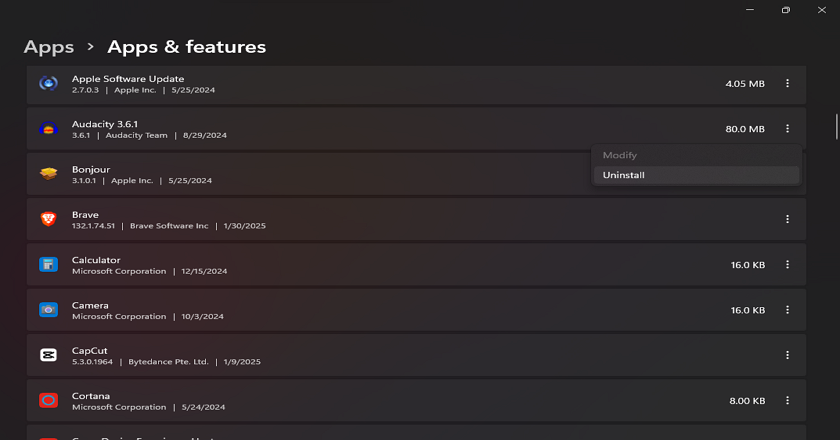
Task: Click the CapCut app icon
Action: click(x=48, y=355)
